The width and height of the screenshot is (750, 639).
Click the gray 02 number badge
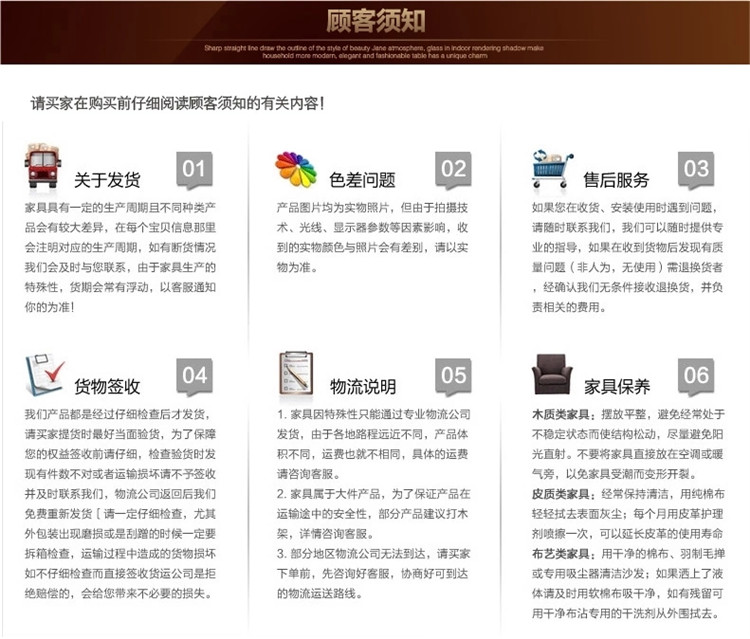(x=453, y=170)
